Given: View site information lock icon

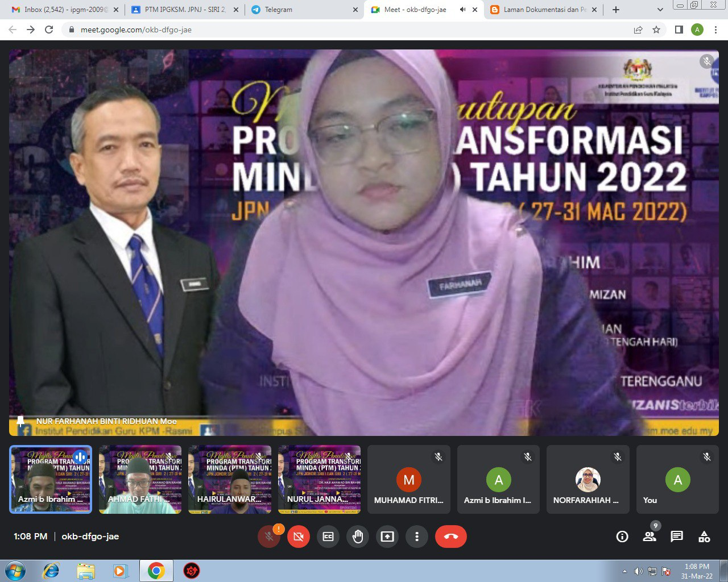Looking at the screenshot, I should coord(71,30).
